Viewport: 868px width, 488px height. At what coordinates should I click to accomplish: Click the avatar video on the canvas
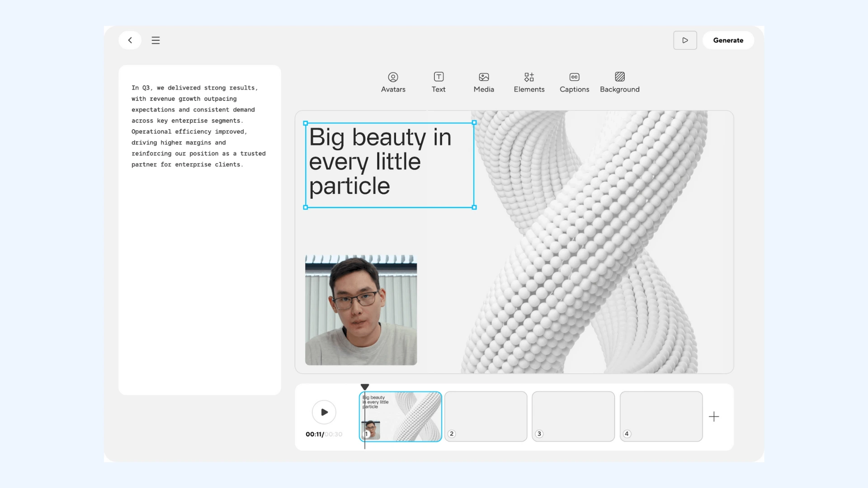tap(361, 310)
